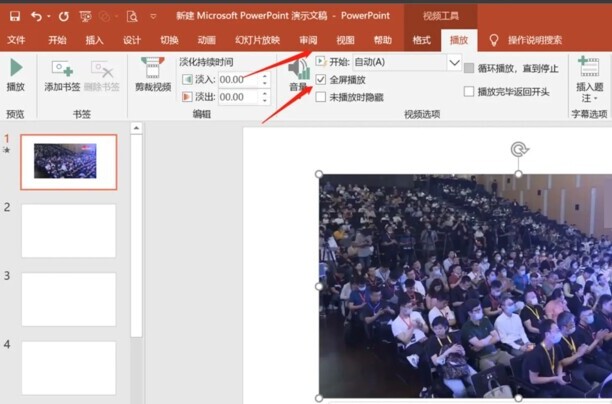Click the Save icon in quick access toolbar
Viewport: 612px width, 404px height.
click(x=15, y=16)
